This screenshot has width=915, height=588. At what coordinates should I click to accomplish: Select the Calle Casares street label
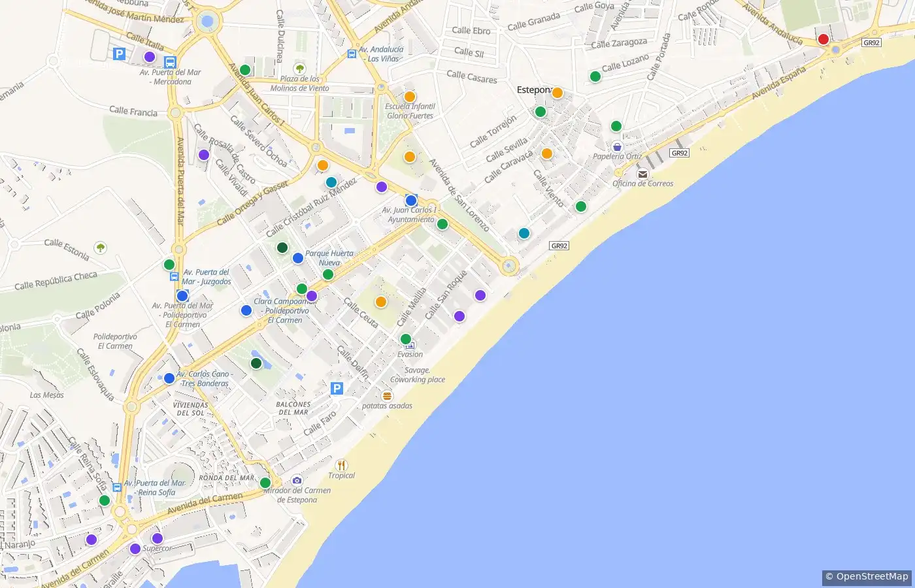click(x=472, y=76)
